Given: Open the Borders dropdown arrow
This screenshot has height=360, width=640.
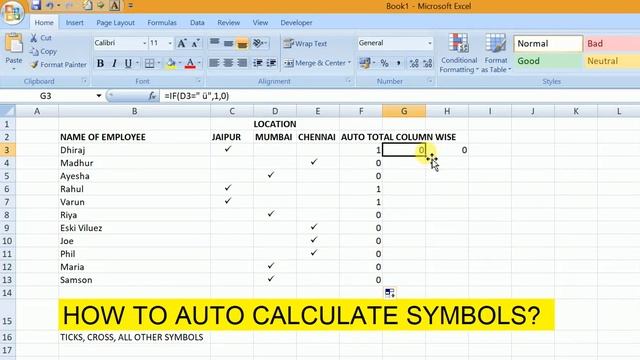Looking at the screenshot, I should click(159, 63).
